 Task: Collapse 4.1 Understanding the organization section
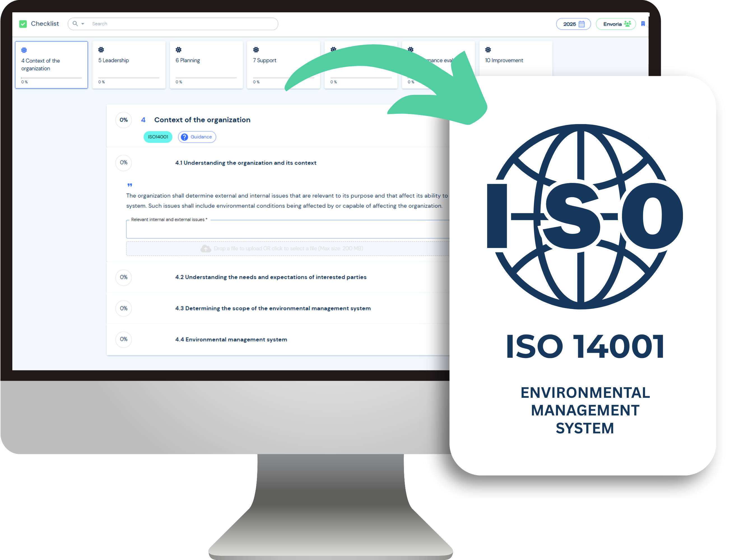[x=245, y=163]
